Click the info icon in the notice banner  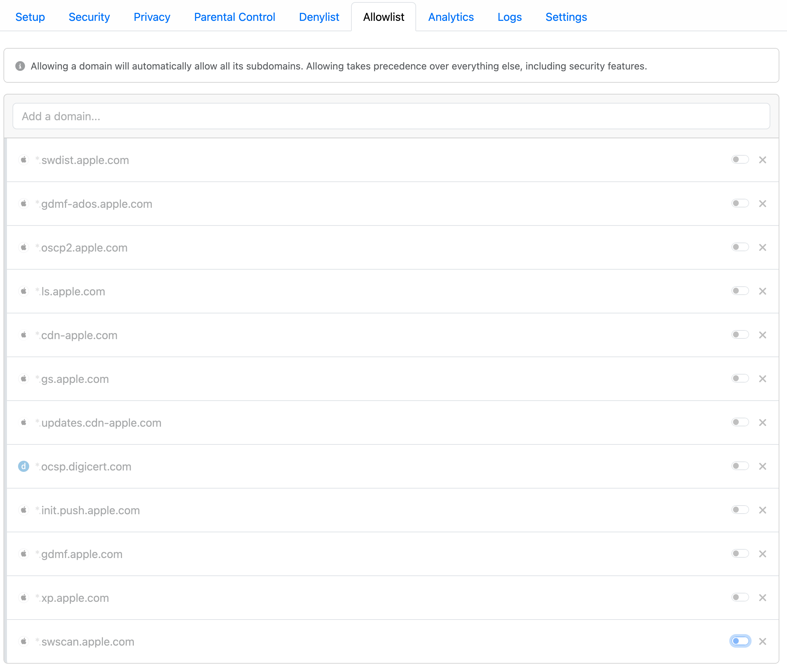coord(20,66)
